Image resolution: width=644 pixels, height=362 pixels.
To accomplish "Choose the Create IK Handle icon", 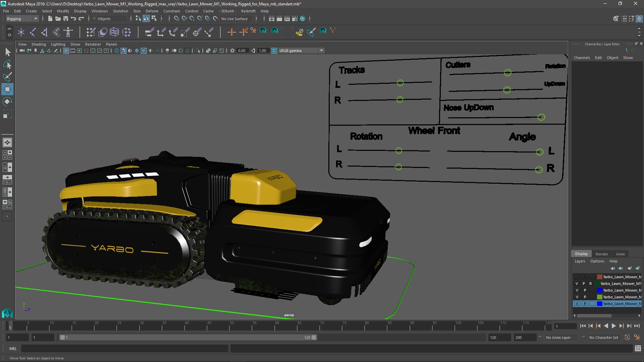I will [45, 32].
